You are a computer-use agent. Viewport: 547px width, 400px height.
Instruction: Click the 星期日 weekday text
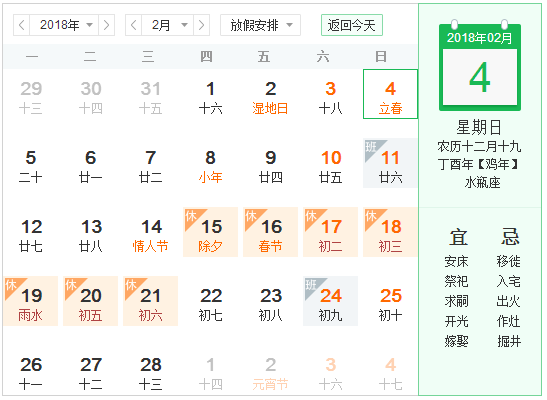tap(479, 127)
